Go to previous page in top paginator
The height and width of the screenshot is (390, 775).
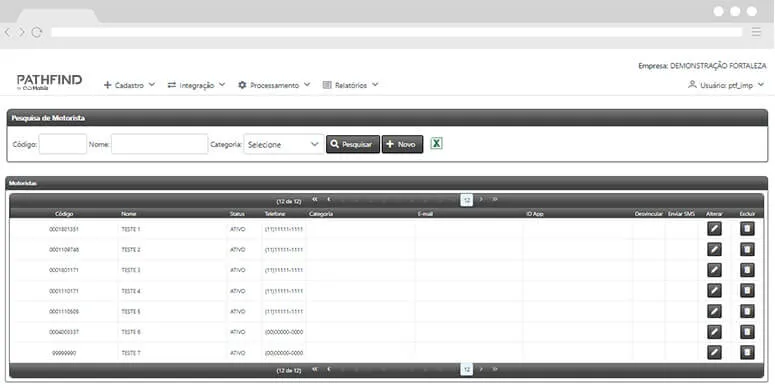(x=328, y=200)
